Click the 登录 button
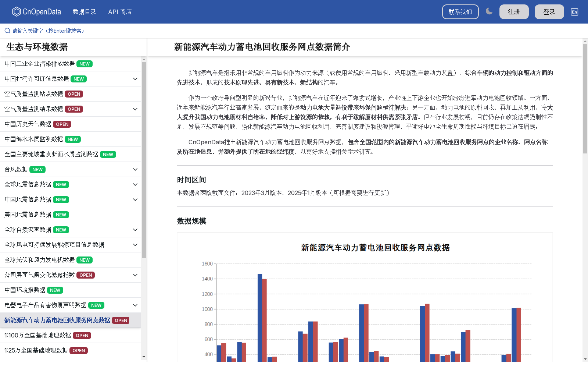This screenshot has height=368, width=588. [549, 12]
